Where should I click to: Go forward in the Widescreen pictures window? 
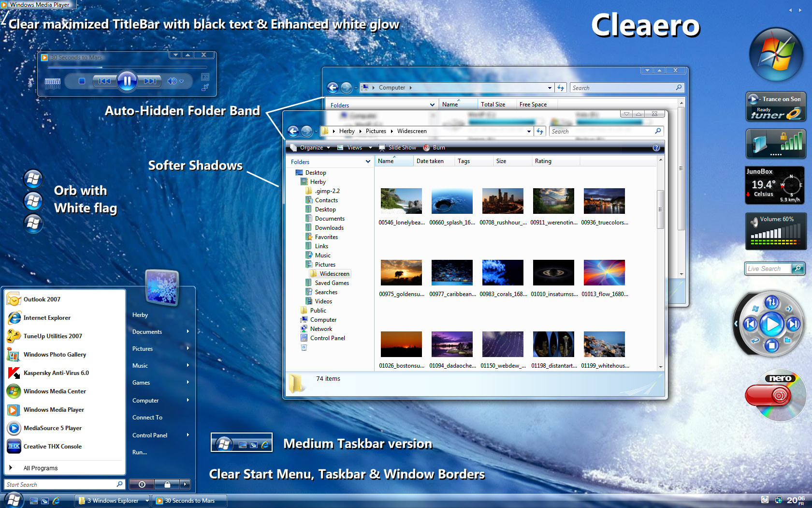[x=306, y=131]
